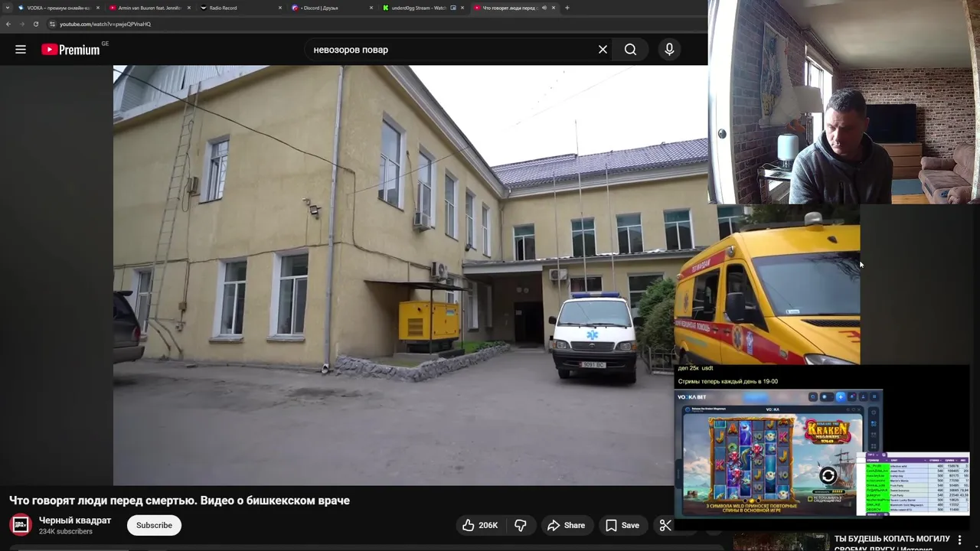Open the YouTube hamburger guide menu
This screenshot has height=551, width=980.
click(21, 50)
